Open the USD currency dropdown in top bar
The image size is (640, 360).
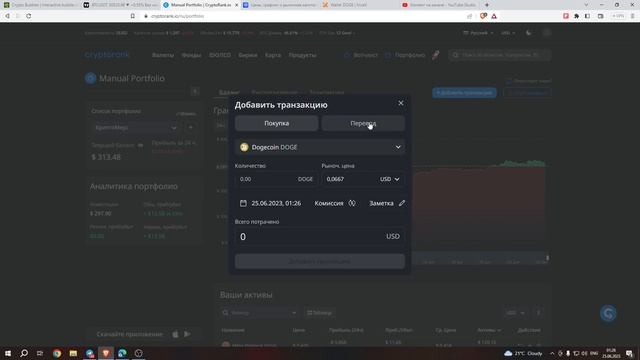coord(508,33)
